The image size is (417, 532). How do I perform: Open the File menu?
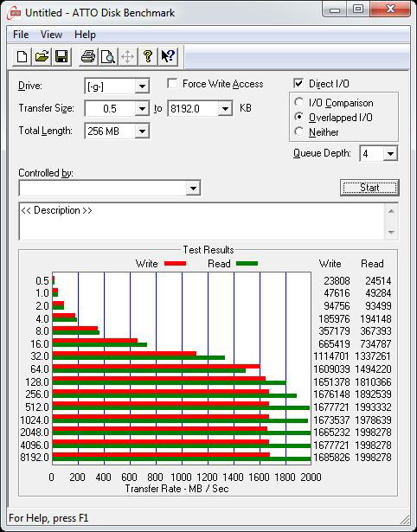click(21, 35)
